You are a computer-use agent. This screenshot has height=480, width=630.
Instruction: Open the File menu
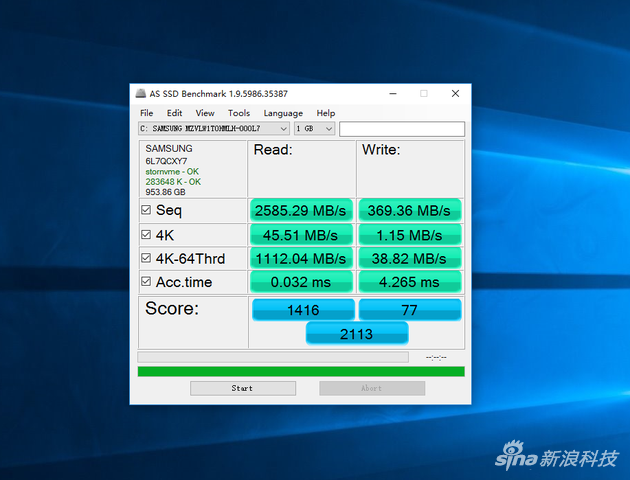(x=147, y=113)
